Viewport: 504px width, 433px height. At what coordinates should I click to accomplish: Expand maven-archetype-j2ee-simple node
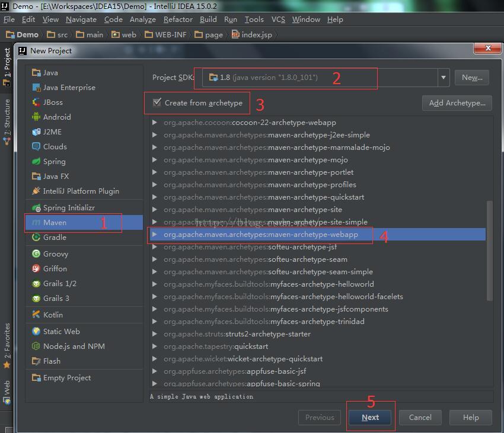coord(155,135)
